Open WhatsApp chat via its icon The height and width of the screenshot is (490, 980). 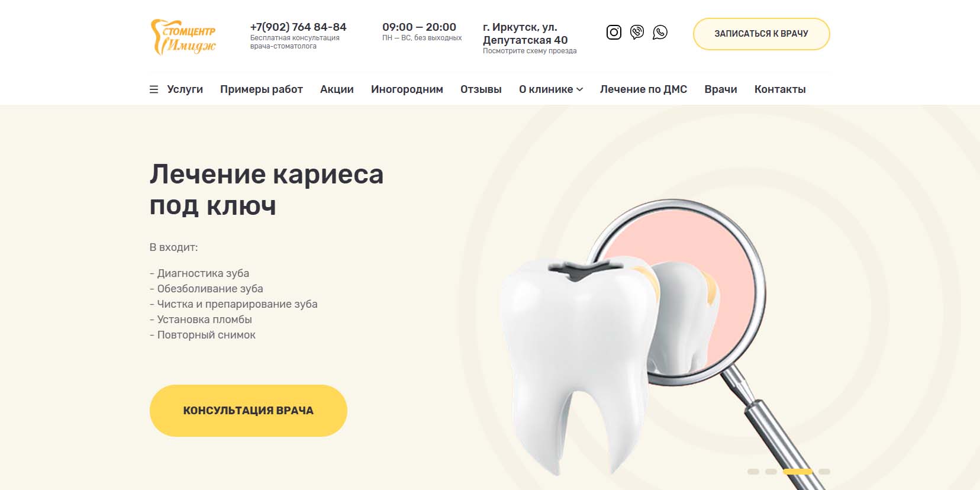pyautogui.click(x=660, y=32)
